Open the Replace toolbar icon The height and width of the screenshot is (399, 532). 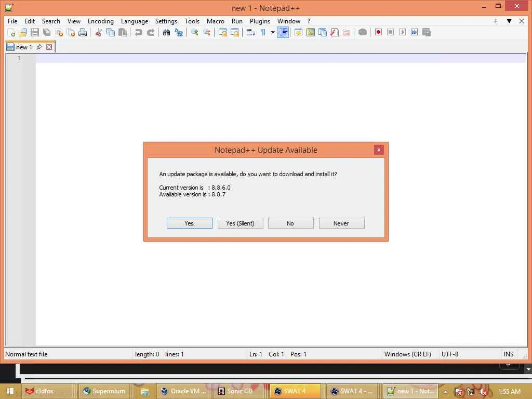pyautogui.click(x=179, y=33)
